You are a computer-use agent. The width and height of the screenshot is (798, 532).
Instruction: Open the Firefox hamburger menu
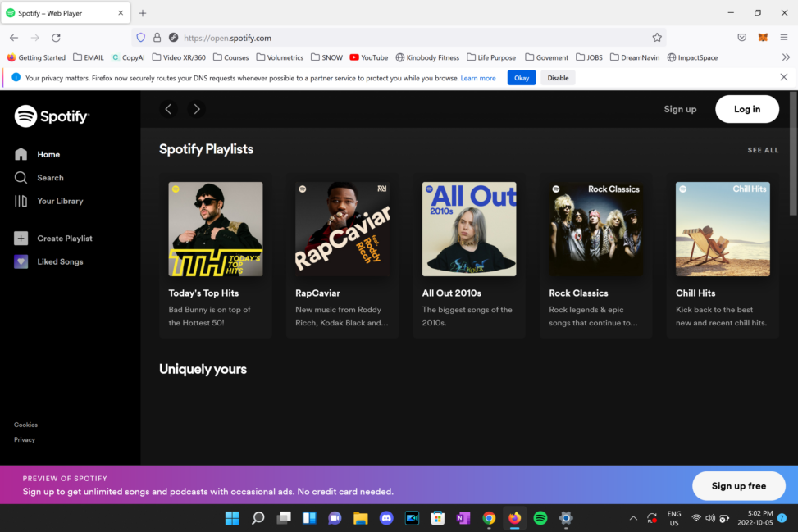(784, 38)
